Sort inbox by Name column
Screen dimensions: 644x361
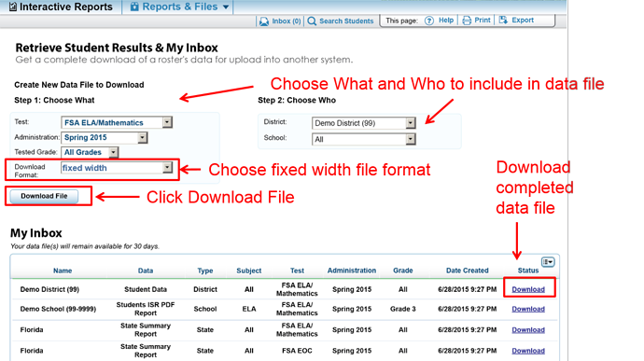63,271
